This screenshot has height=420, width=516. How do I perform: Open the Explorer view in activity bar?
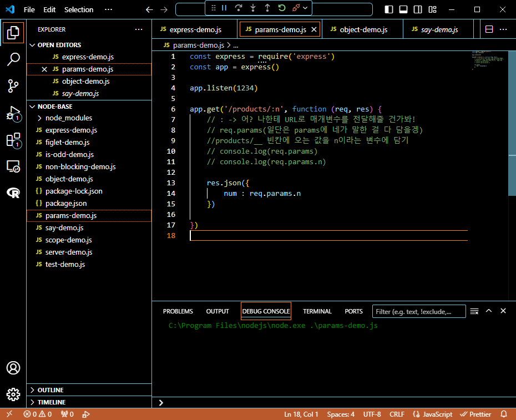click(13, 33)
